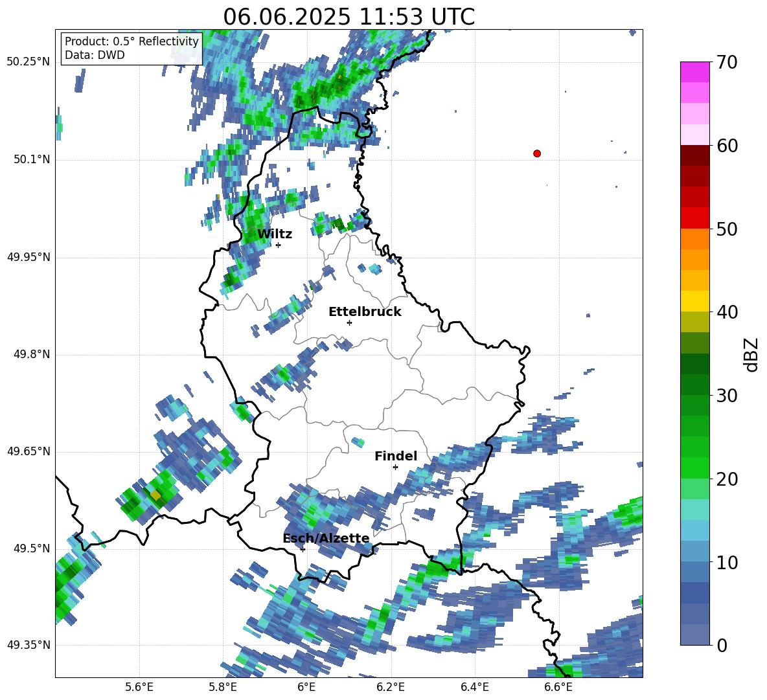Viewport: 767px width, 700px height.
Task: Click the dark red colorbar segment below 60
Action: [694, 155]
